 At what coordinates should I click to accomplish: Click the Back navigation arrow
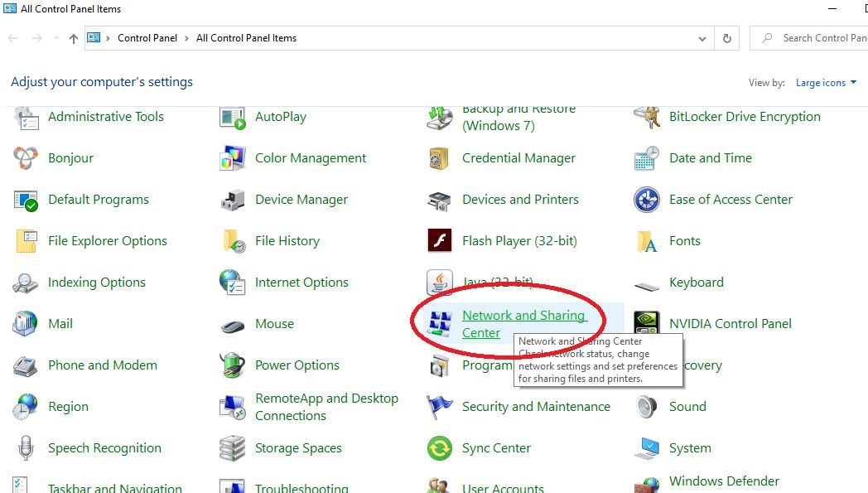[x=12, y=38]
